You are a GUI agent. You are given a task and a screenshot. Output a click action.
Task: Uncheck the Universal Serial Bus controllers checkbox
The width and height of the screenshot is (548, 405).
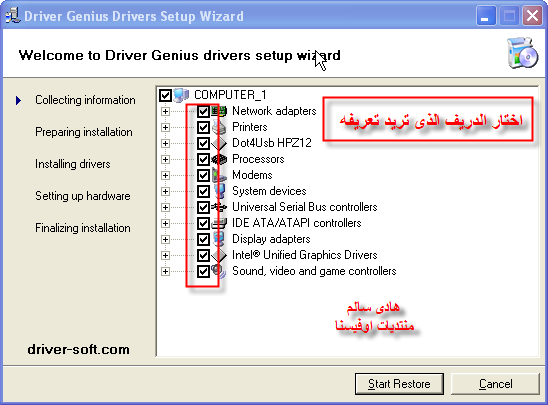click(x=203, y=207)
